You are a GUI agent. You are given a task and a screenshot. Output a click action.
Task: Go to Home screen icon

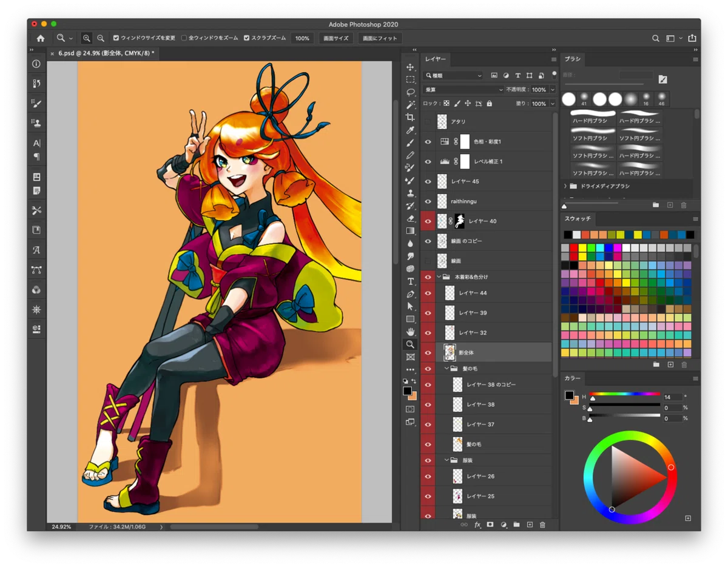pyautogui.click(x=41, y=38)
